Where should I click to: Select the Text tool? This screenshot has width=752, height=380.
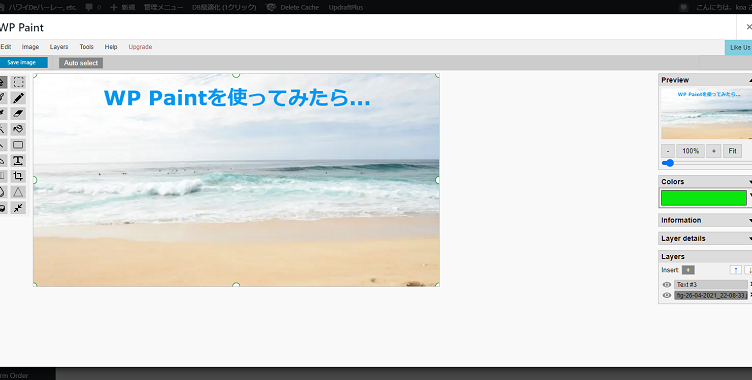click(x=18, y=161)
